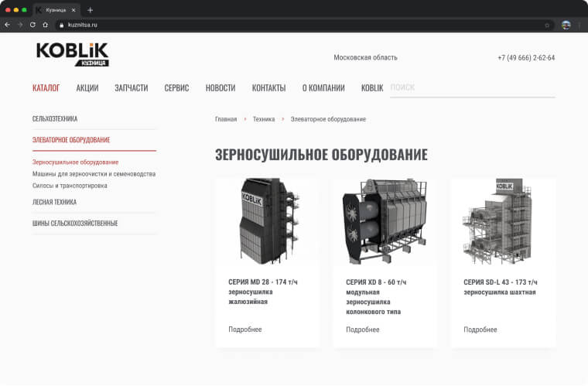Bookmark page with star icon
The width and height of the screenshot is (588, 386).
pos(547,25)
